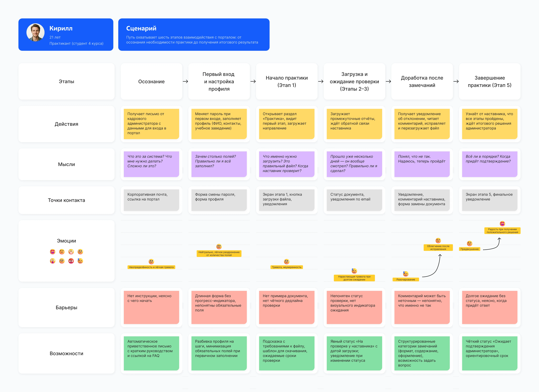This screenshot has height=392, width=539.
Task: Select gray note «Статус документа, уведомления по email»
Action: click(354, 200)
